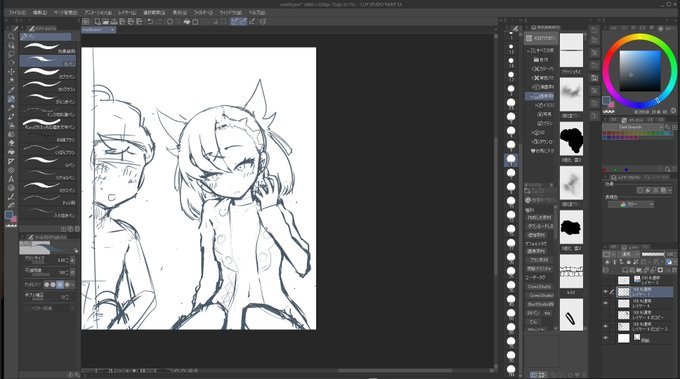Click the 作成した素材 tag button

[539, 217]
